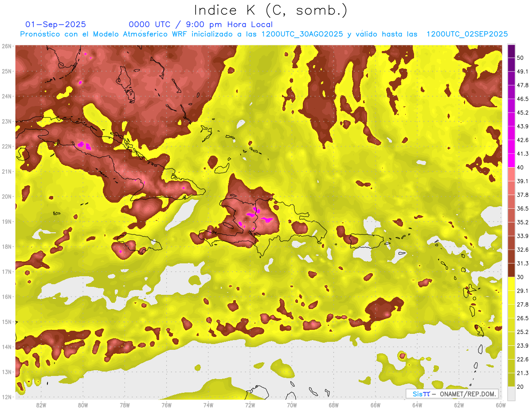Screen dimensions: 532x411
Task: Click the longitude axis label "70W"
Action: 292,405
